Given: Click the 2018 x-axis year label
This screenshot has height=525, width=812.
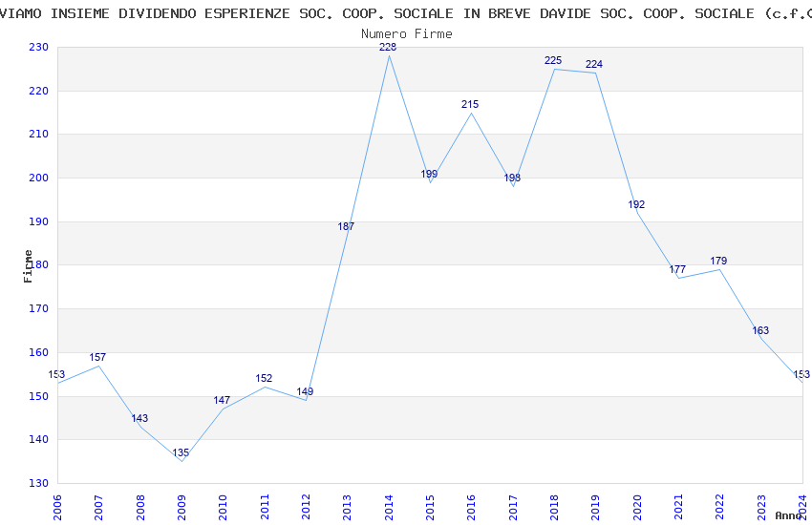Looking at the screenshot, I should 554,507.
